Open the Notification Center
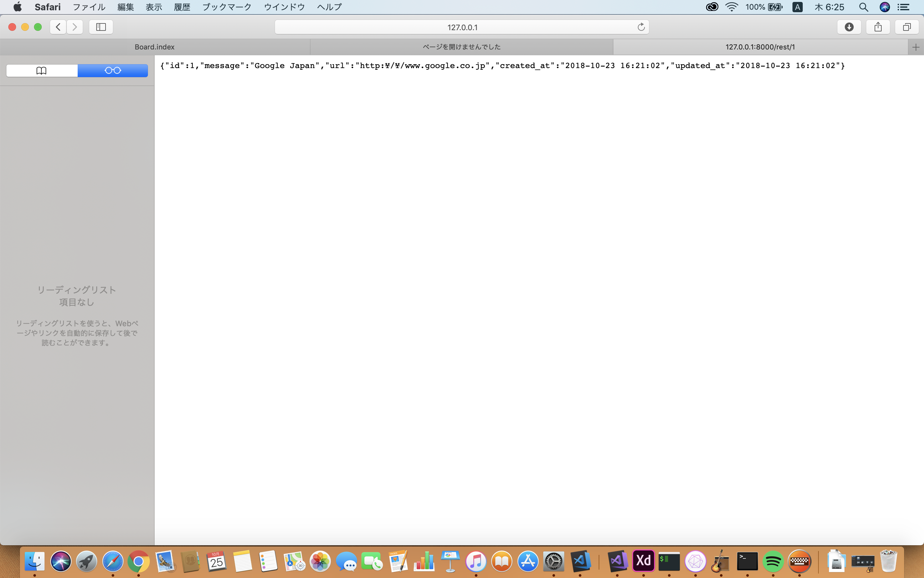This screenshot has width=924, height=578. point(904,7)
